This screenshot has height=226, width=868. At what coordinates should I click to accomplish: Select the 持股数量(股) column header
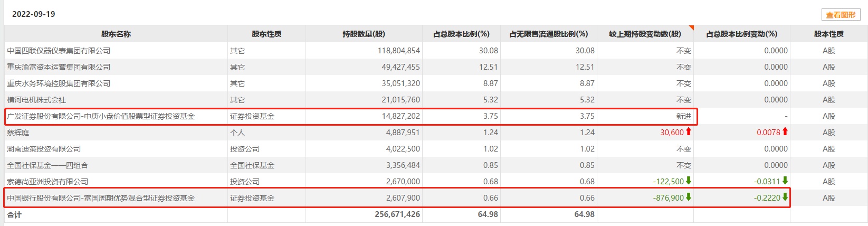(x=364, y=34)
